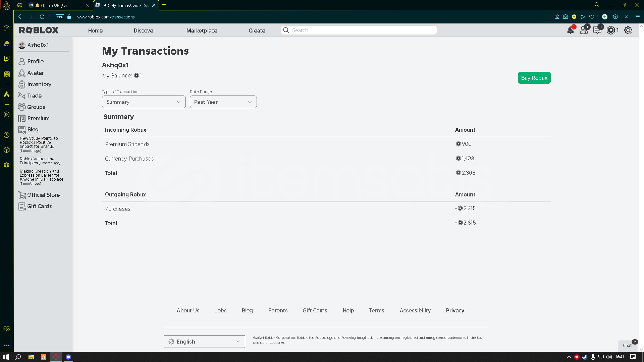Open the Chat panel

coord(627,345)
